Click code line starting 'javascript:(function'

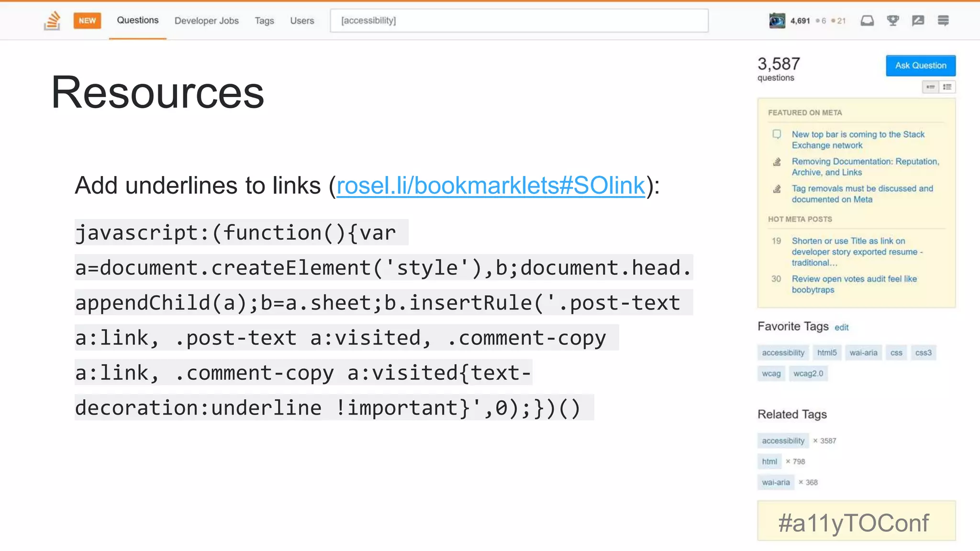pos(241,233)
